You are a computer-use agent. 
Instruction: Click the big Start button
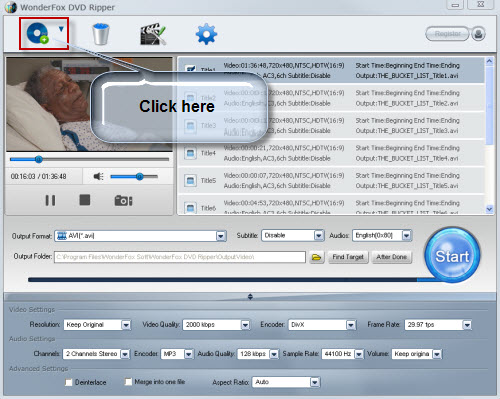[x=452, y=255]
